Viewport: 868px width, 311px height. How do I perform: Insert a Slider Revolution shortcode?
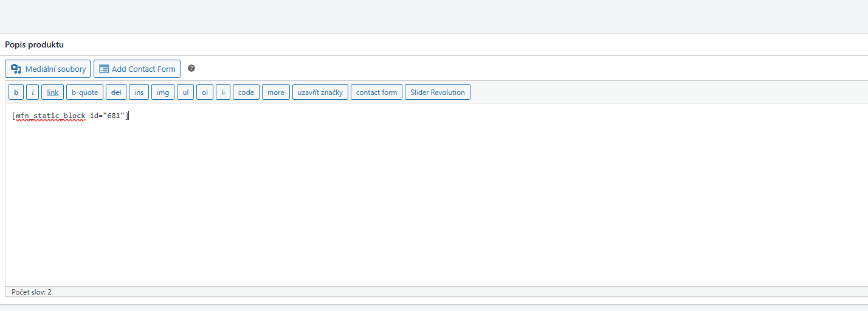(437, 93)
